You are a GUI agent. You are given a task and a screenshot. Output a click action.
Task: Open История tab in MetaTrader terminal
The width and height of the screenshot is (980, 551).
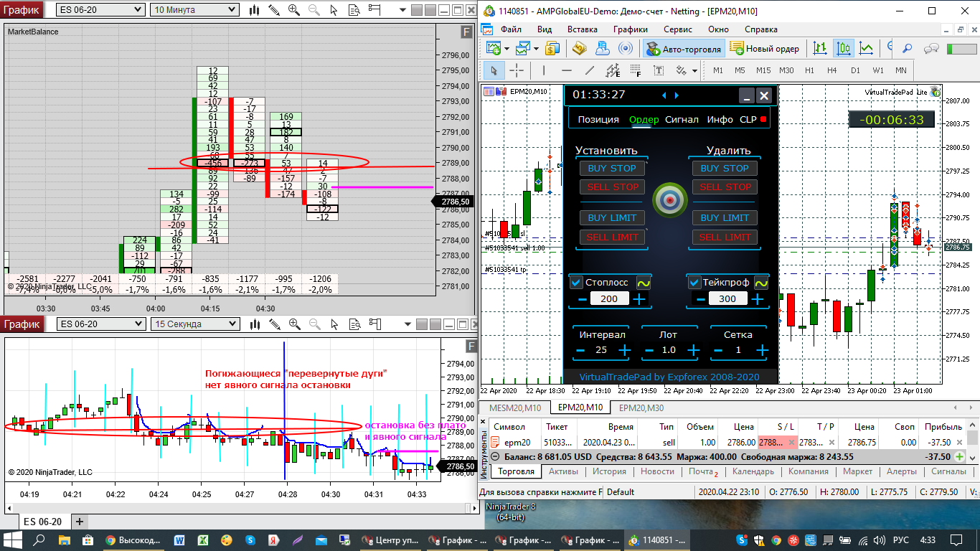tap(608, 471)
